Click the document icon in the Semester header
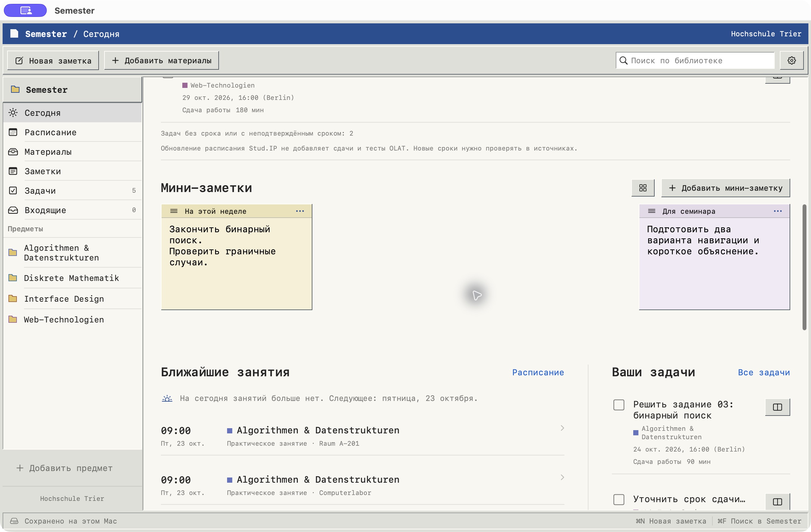 (x=14, y=33)
